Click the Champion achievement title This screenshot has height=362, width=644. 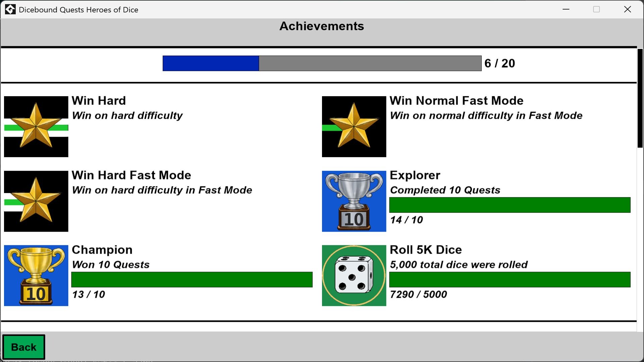coord(102,250)
